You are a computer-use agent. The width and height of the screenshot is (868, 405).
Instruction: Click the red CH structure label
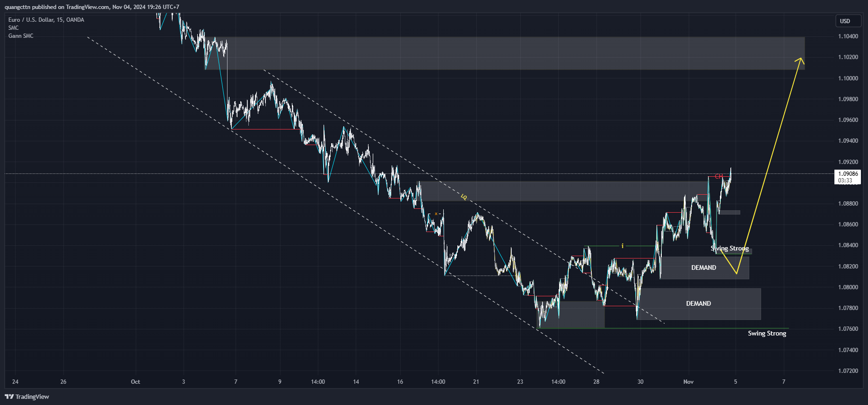tap(719, 177)
